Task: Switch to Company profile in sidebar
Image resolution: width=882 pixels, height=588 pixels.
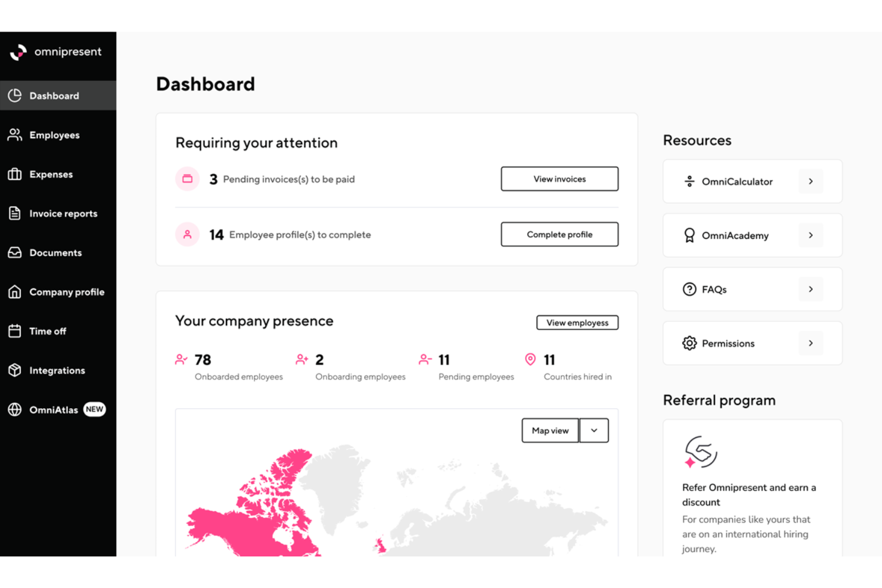Action: pyautogui.click(x=67, y=292)
